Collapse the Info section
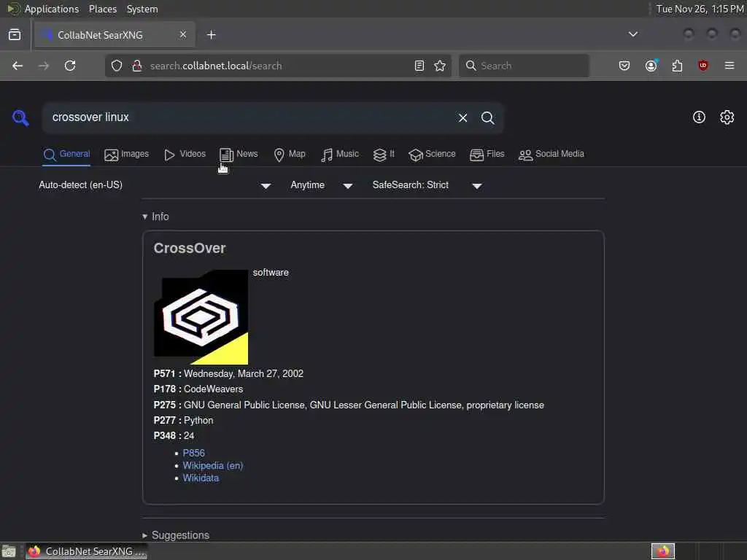 [155, 217]
